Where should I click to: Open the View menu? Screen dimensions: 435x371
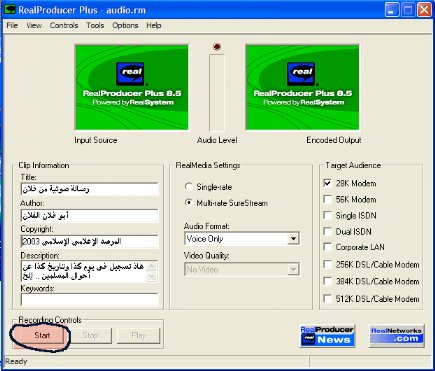click(x=34, y=25)
